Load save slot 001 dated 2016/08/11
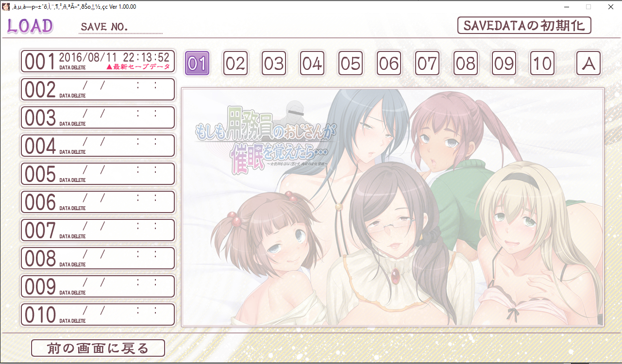Screen dimensions: 622x364 click(x=98, y=61)
